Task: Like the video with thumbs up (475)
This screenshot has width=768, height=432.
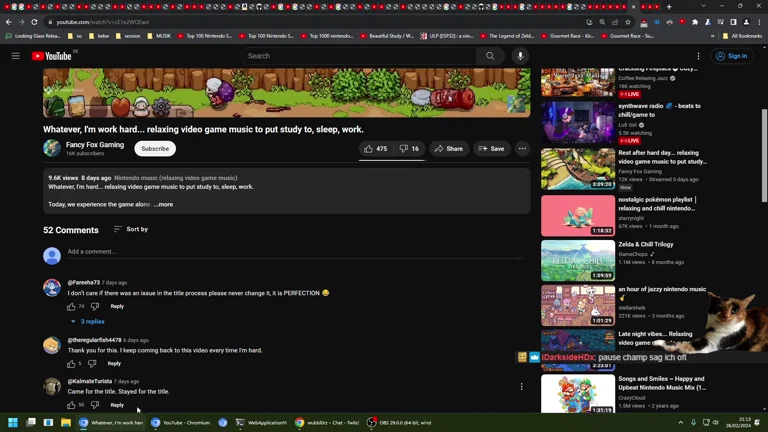Action: [376, 149]
